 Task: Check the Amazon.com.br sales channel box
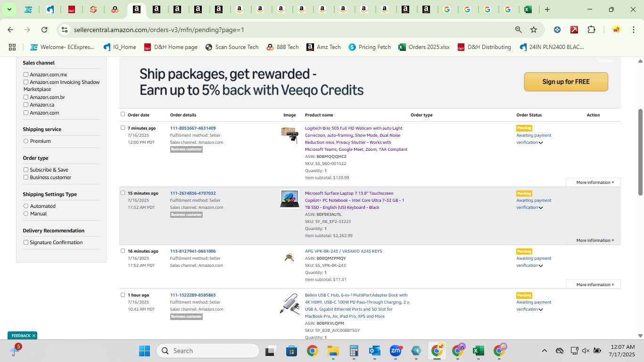[26, 97]
